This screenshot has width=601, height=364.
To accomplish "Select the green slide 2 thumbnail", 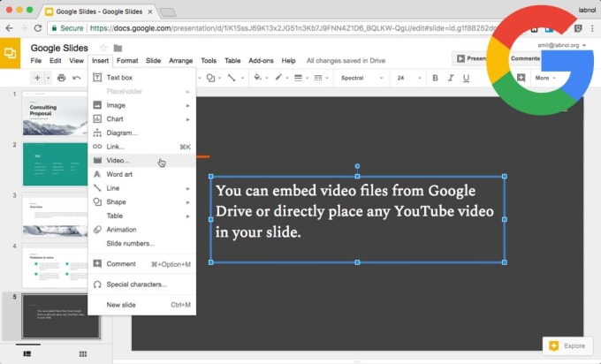I will click(x=55, y=164).
